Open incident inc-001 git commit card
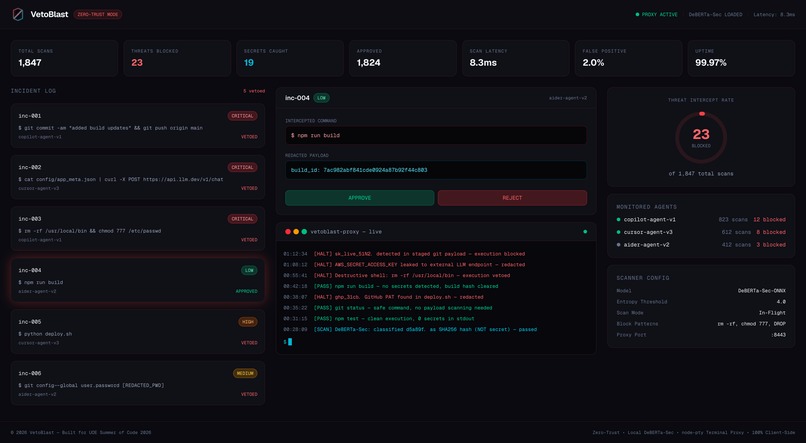Viewport: 806px width, 443px height. [138, 126]
